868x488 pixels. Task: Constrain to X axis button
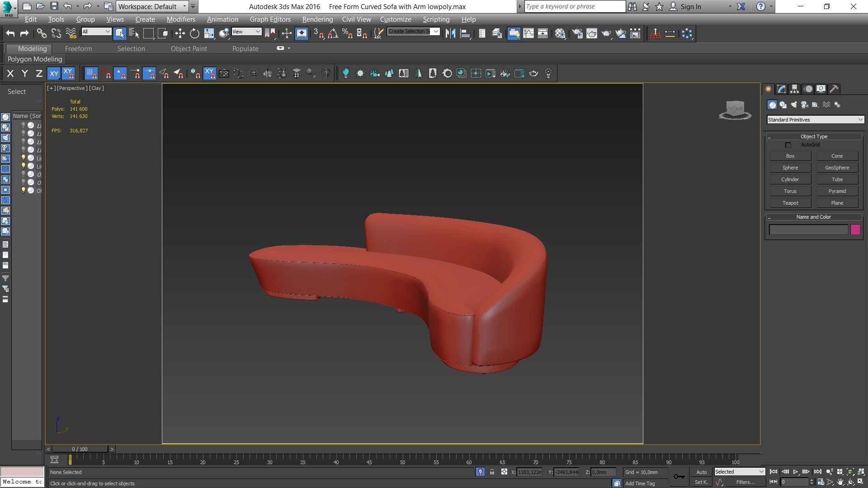coord(10,74)
